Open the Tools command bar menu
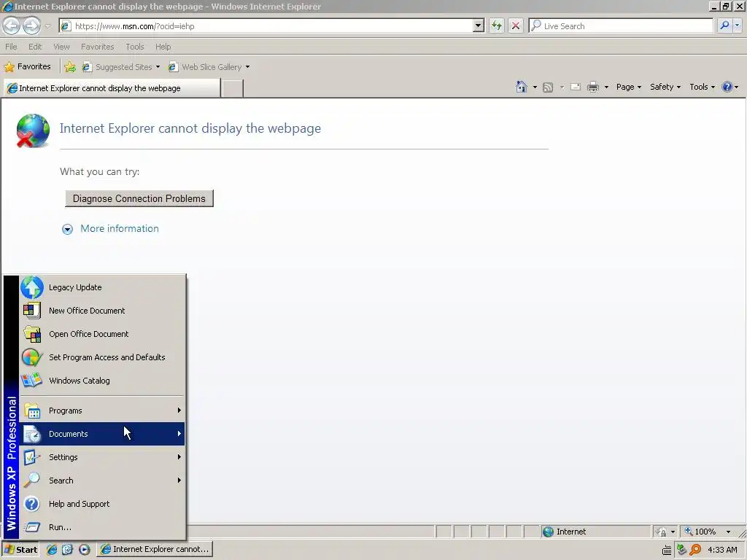 click(702, 87)
